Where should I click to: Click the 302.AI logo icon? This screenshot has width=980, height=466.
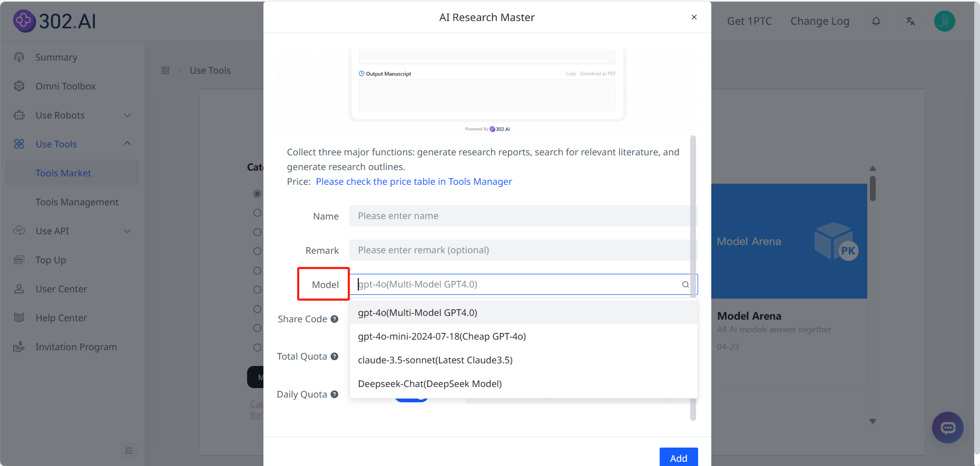[x=24, y=21]
